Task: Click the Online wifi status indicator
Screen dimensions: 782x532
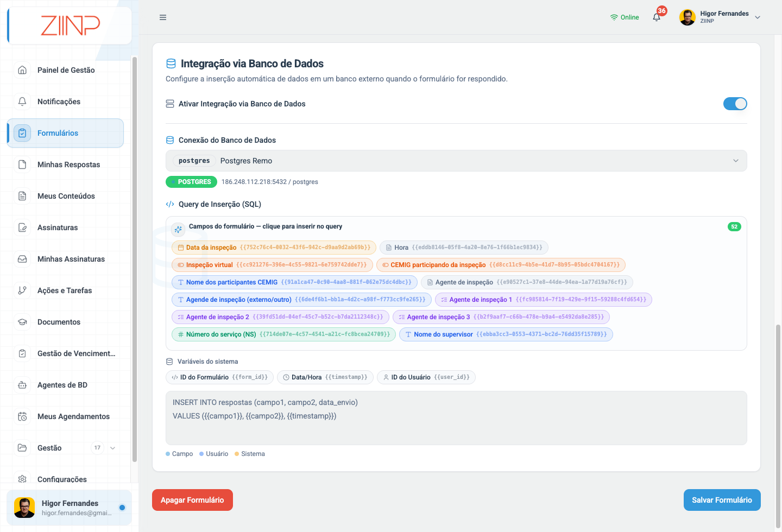Action: tap(625, 17)
